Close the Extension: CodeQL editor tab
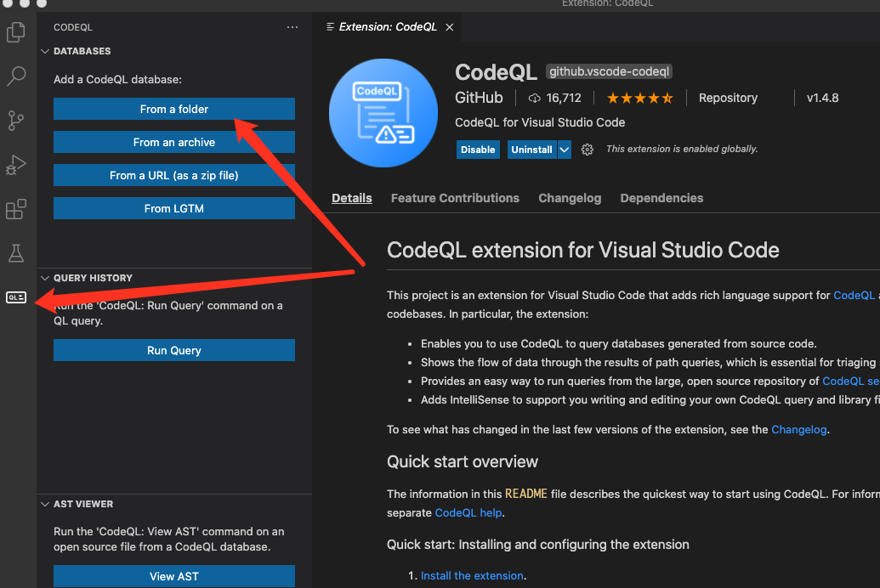The height and width of the screenshot is (588, 880). (450, 27)
